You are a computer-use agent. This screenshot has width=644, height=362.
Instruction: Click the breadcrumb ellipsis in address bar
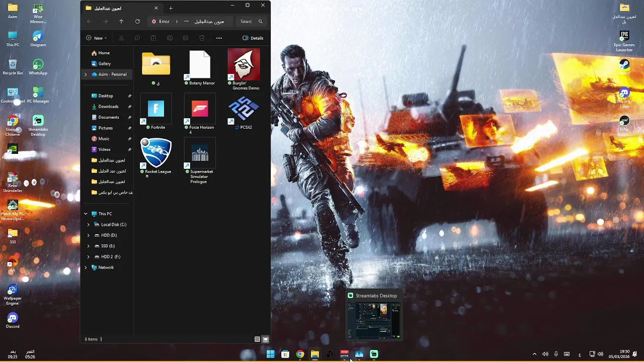click(x=186, y=22)
